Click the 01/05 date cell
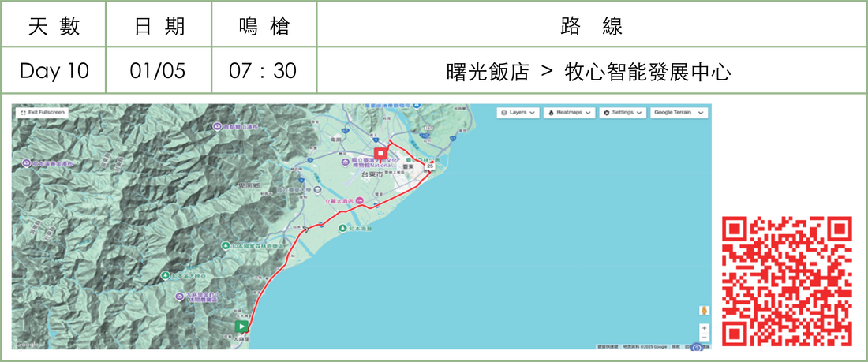This screenshot has width=868, height=362. click(x=159, y=70)
